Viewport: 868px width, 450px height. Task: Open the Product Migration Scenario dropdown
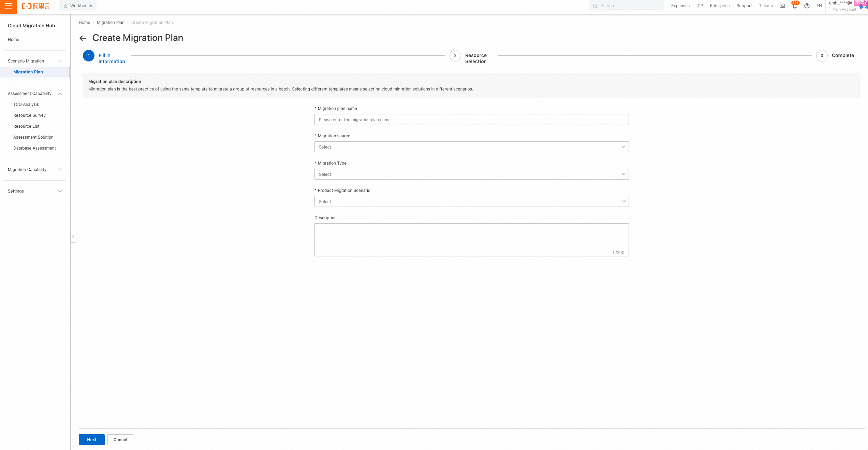click(471, 201)
